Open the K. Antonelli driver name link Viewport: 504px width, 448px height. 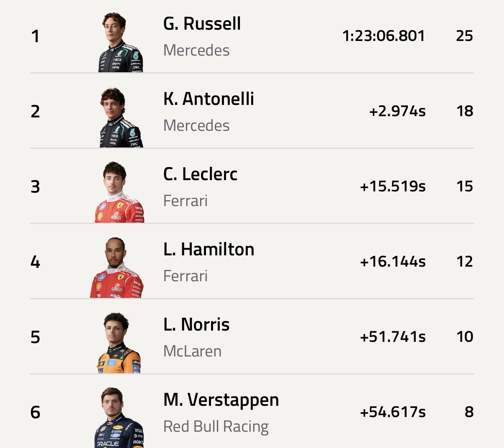(x=209, y=99)
